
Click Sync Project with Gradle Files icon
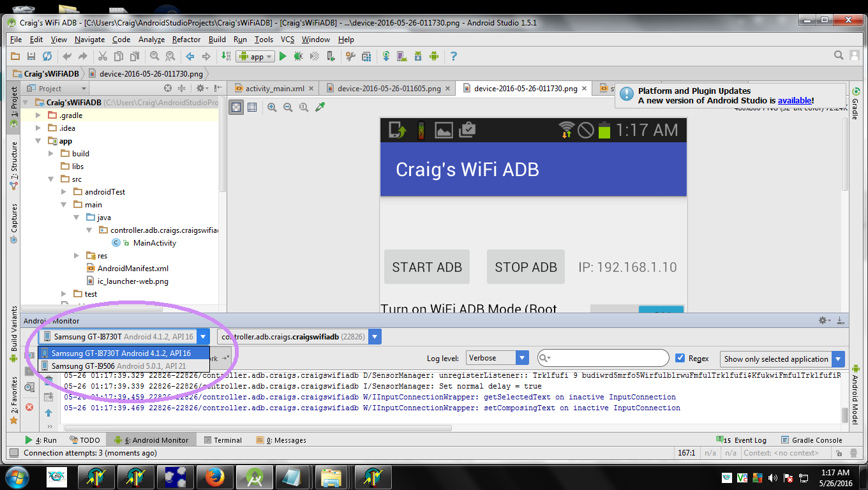(386, 56)
